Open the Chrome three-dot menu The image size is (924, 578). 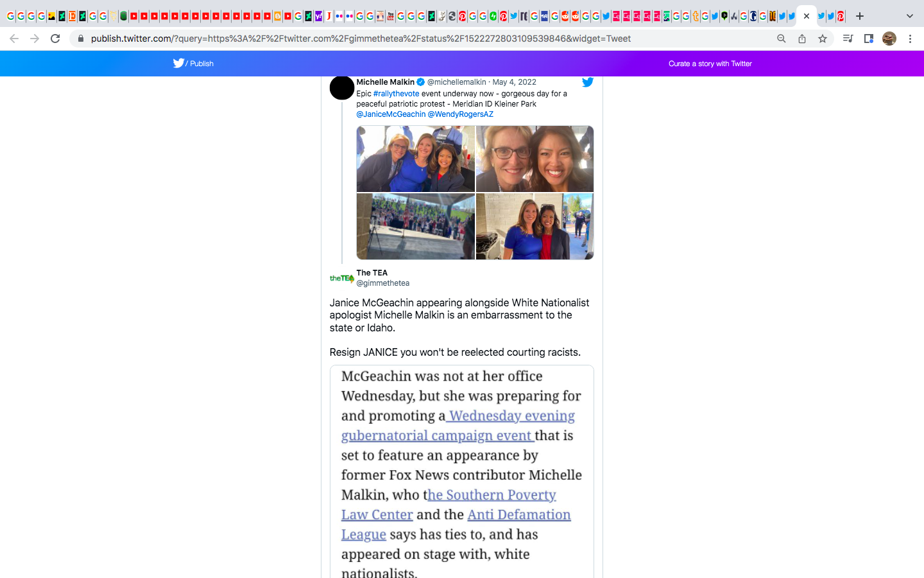coord(910,39)
